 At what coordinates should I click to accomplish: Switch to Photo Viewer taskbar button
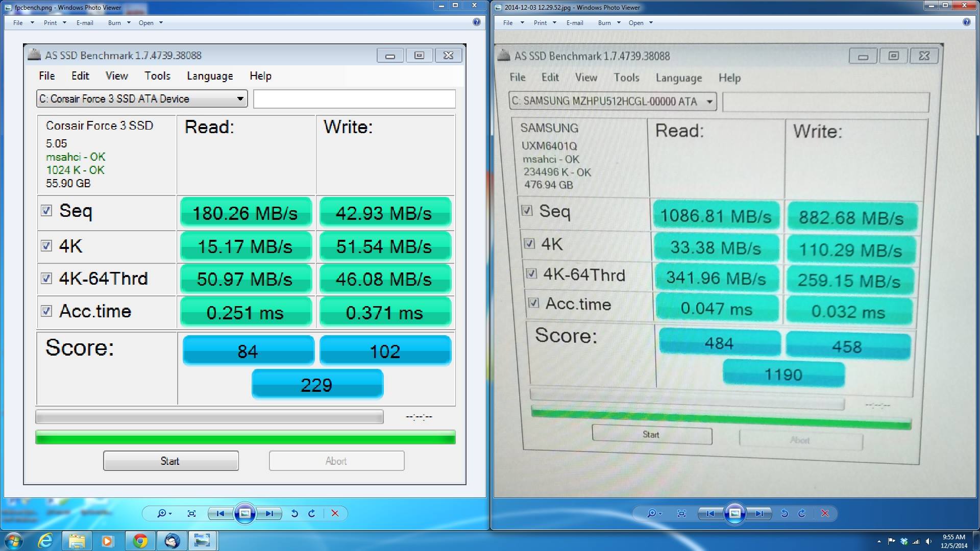click(202, 541)
